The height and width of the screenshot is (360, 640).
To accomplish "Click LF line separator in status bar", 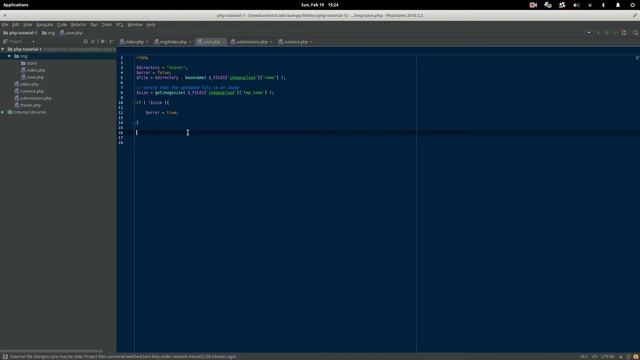I will (x=594, y=356).
